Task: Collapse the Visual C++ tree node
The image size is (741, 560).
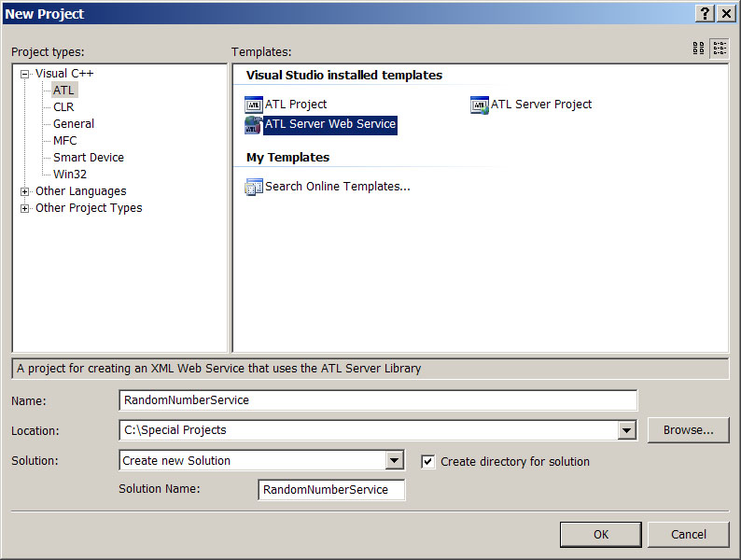Action: (x=24, y=74)
